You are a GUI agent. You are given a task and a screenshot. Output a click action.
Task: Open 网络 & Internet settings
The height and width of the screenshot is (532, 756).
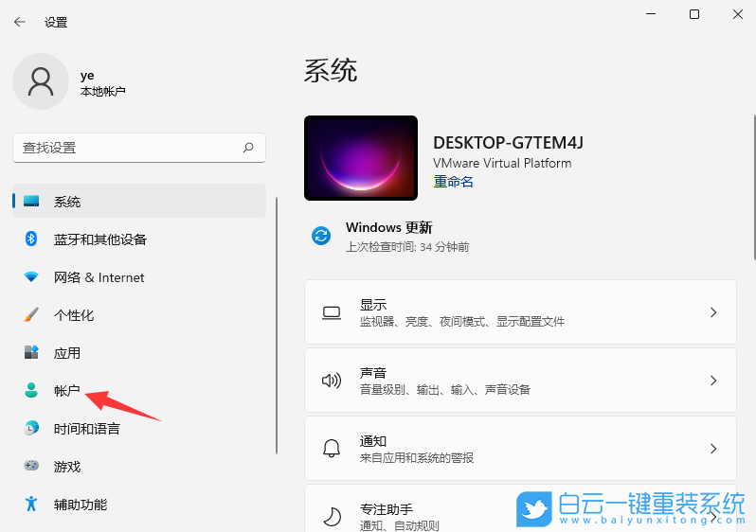[x=139, y=277]
